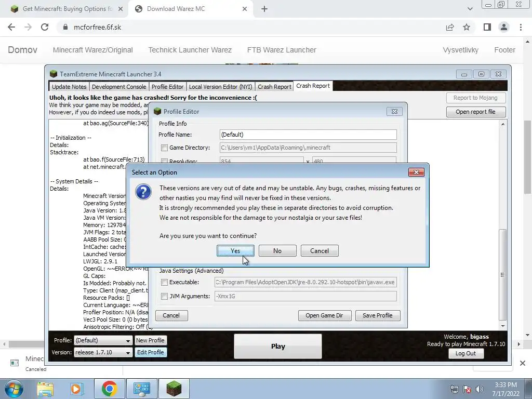Close the Get Minecraft browser tab

(x=121, y=9)
